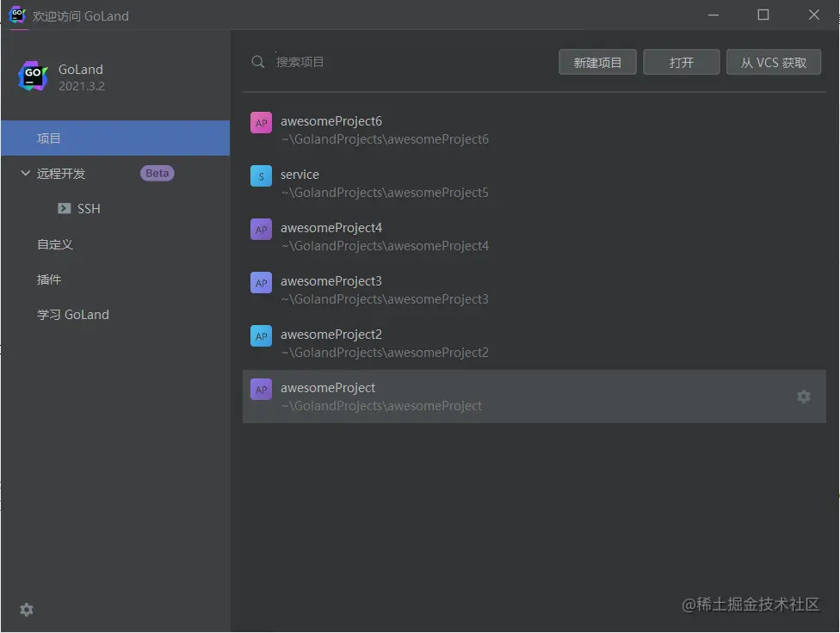Select the 项目 tab in sidebar
840x633 pixels.
(x=49, y=138)
